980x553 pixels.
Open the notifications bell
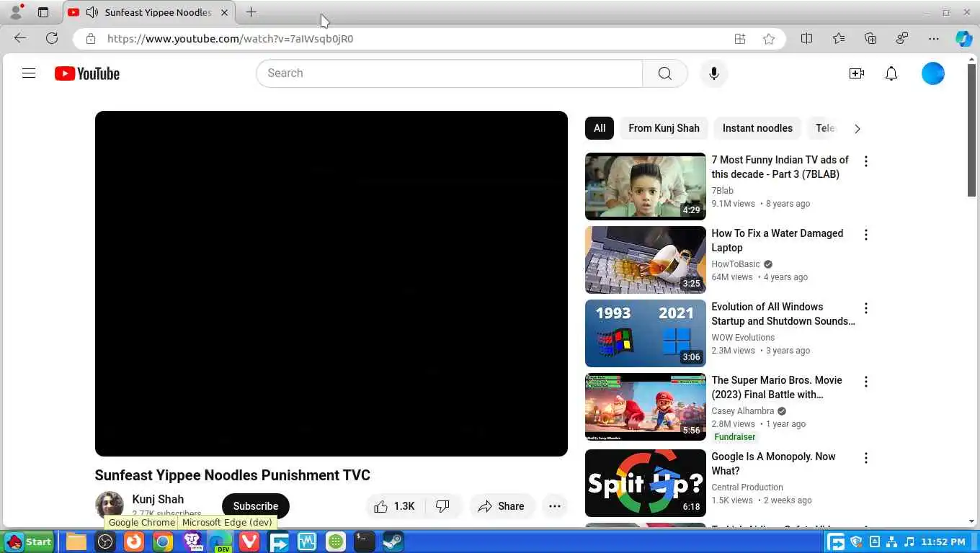(891, 73)
